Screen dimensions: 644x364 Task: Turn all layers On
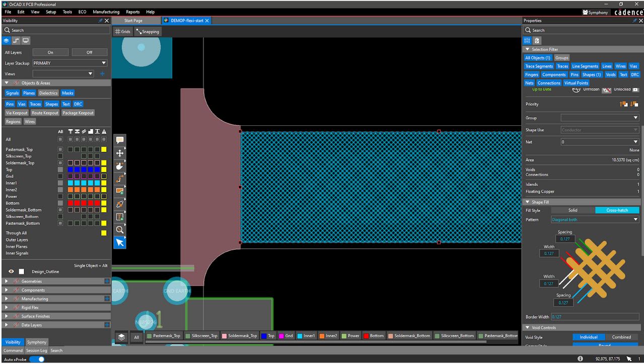(50, 52)
